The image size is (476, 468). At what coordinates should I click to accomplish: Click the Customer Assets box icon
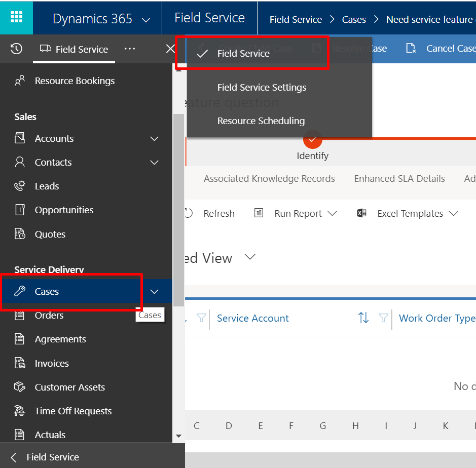pos(20,387)
